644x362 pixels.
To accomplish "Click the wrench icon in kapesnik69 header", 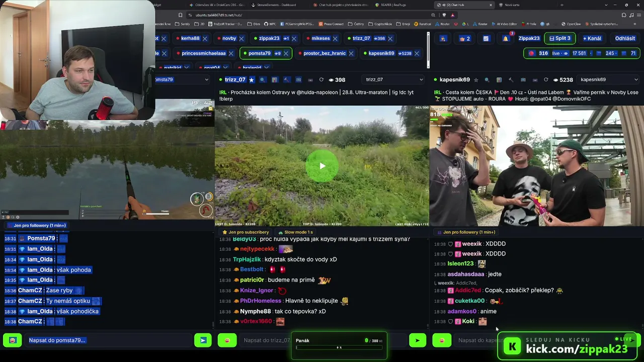I will 511,79.
